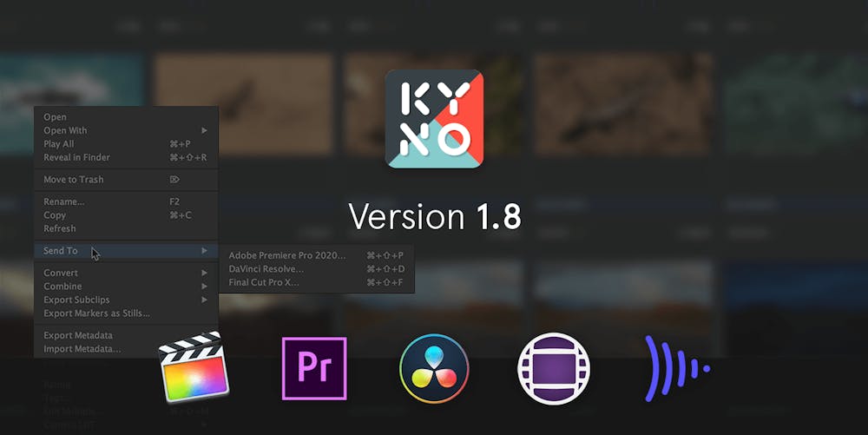Select Export Markers as Stills...
The height and width of the screenshot is (435, 868).
[x=126, y=313]
